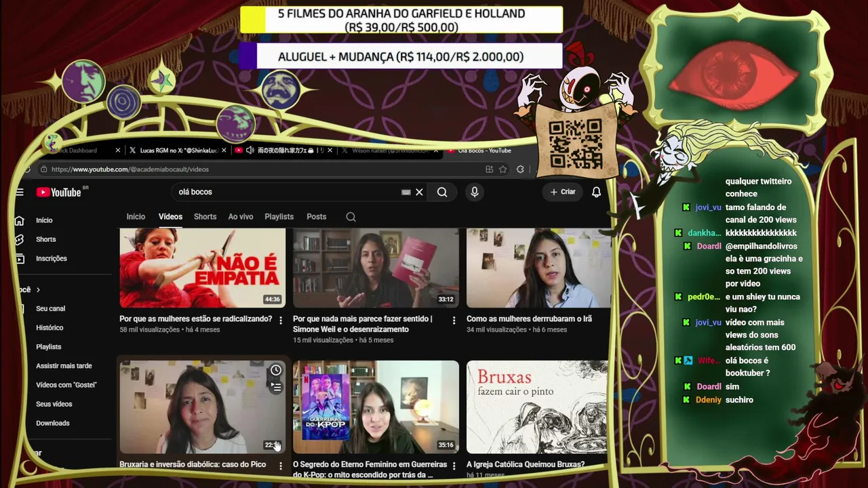Play the 33:12 Simone Weil video thumbnail

pos(376,268)
